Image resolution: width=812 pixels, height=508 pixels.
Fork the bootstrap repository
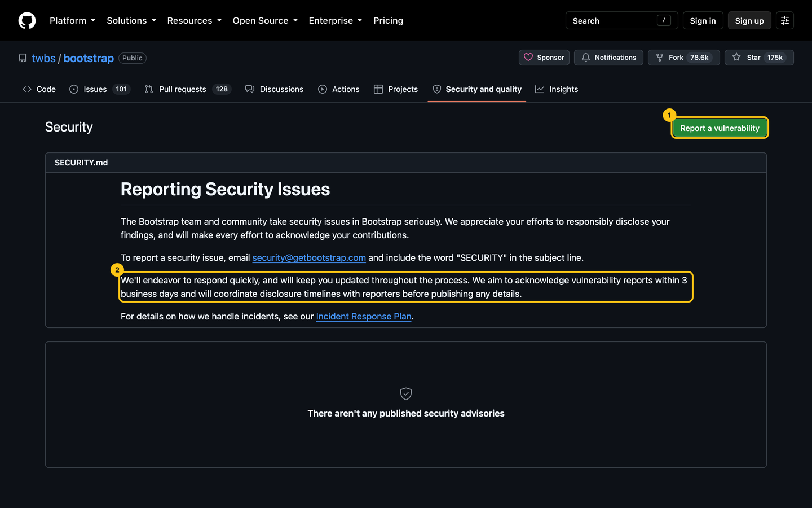coord(683,58)
